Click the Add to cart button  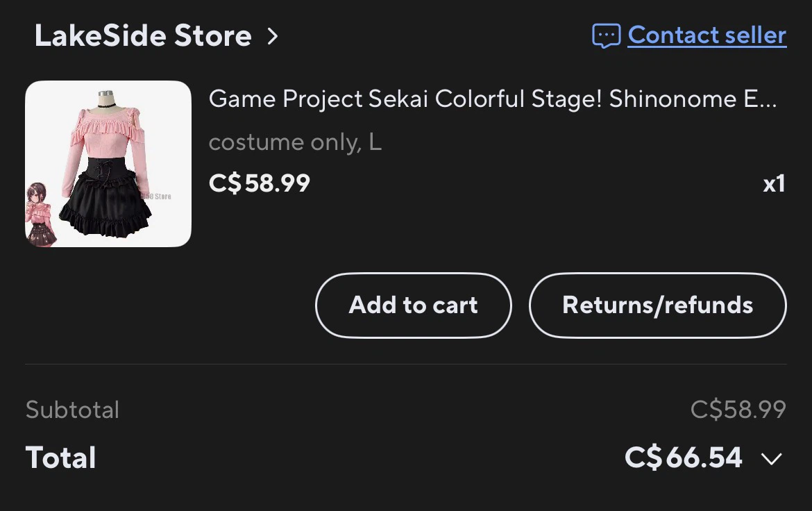tap(413, 305)
